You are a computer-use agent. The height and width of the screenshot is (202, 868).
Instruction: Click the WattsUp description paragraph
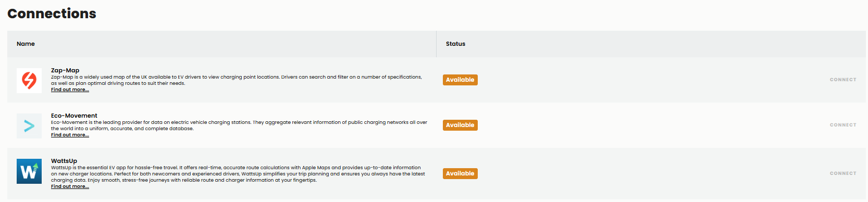[x=238, y=174]
